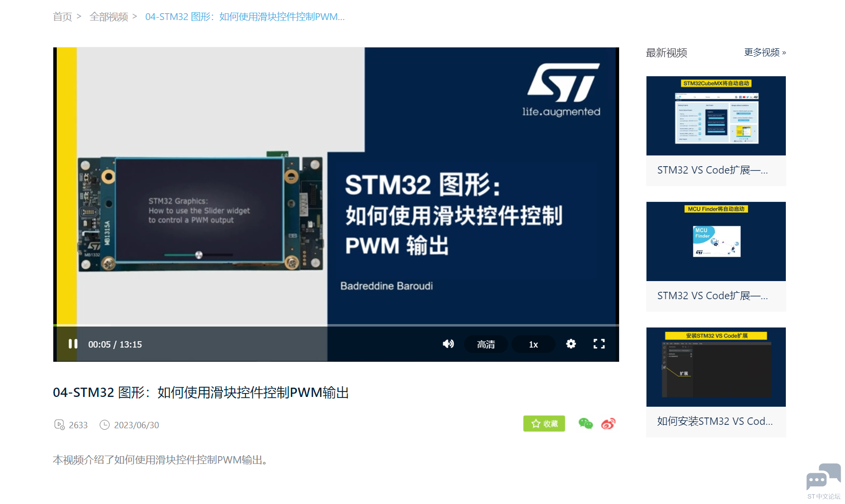The height and width of the screenshot is (504, 845).
Task: Open 安装STM32 VS Code扩展 video thumbnail
Action: (x=716, y=367)
